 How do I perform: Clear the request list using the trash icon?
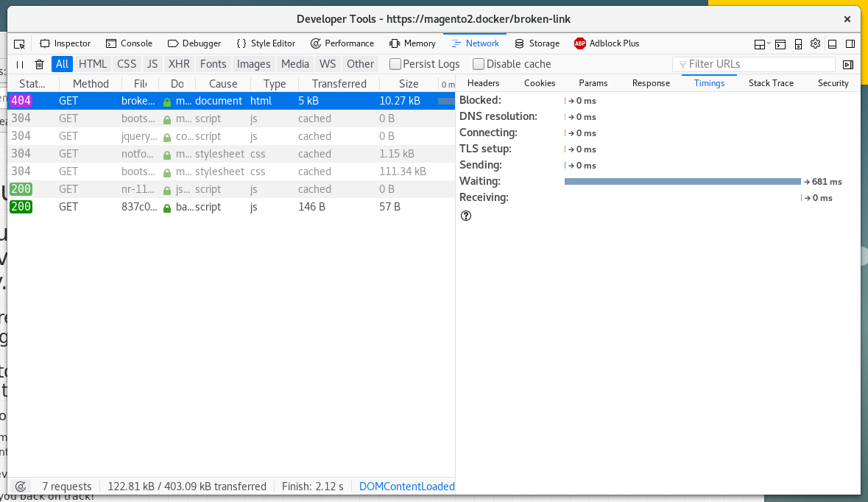39,64
